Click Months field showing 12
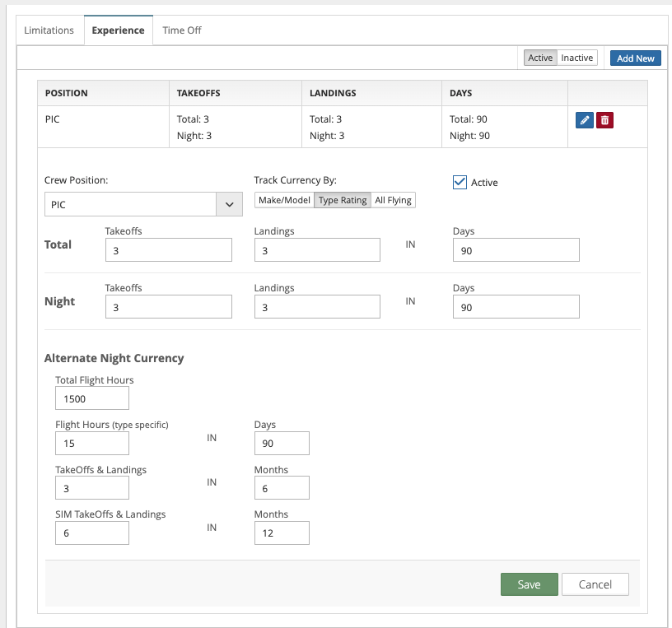 (282, 533)
